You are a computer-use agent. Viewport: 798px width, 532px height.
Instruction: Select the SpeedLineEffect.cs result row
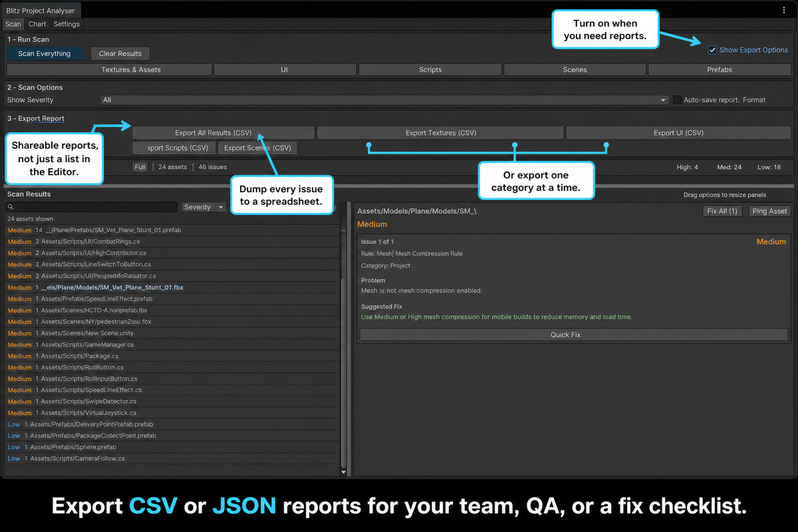coord(172,390)
